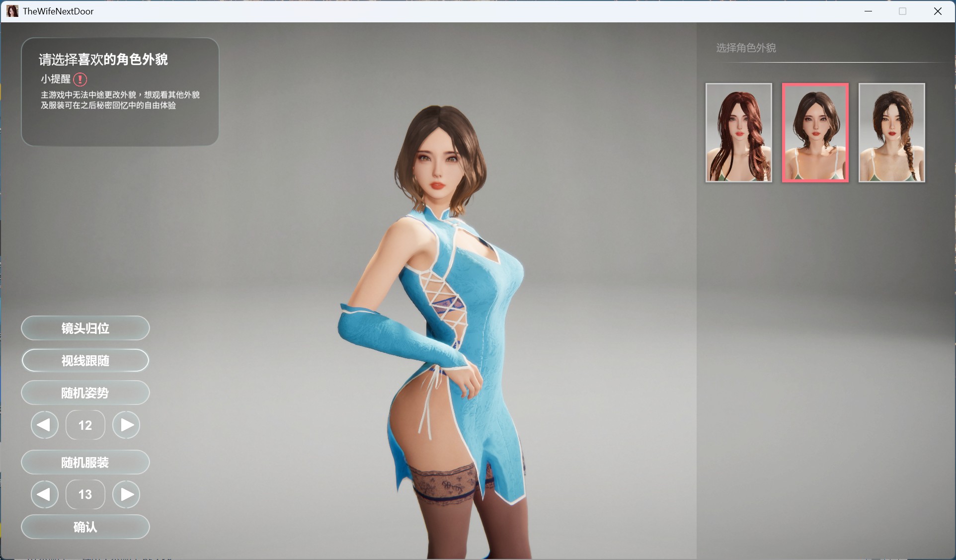Click 随机服装 to randomize the outfit
956x560 pixels.
85,462
